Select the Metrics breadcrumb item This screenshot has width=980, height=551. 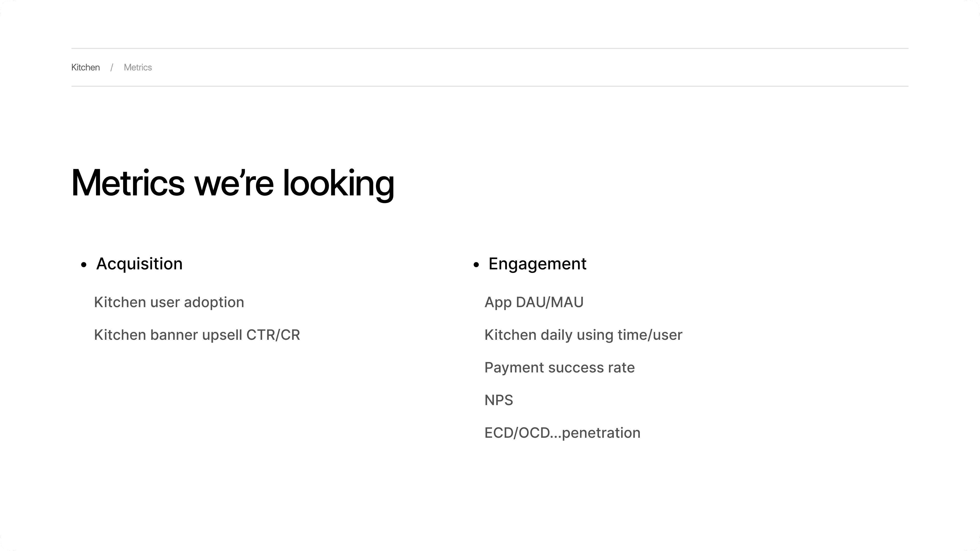138,67
